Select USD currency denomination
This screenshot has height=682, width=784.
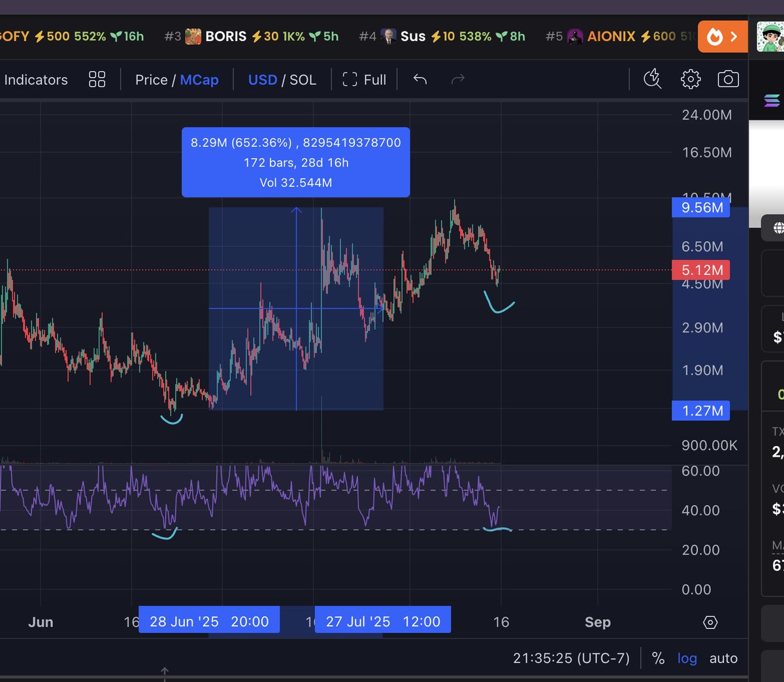(263, 80)
